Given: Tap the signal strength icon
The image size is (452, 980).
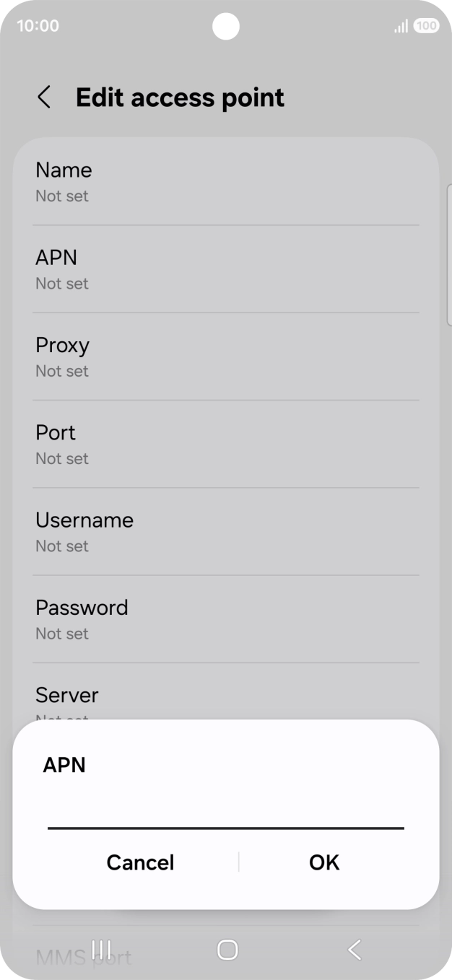Looking at the screenshot, I should pos(399,25).
